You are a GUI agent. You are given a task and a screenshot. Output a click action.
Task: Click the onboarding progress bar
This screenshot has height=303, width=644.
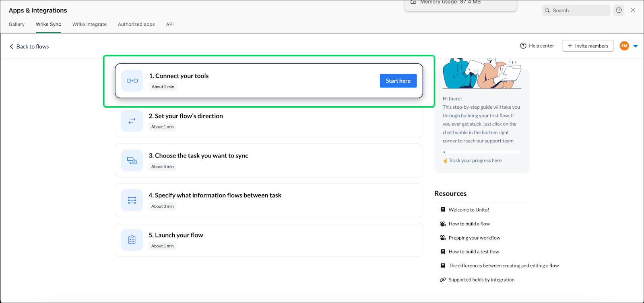[x=482, y=152]
